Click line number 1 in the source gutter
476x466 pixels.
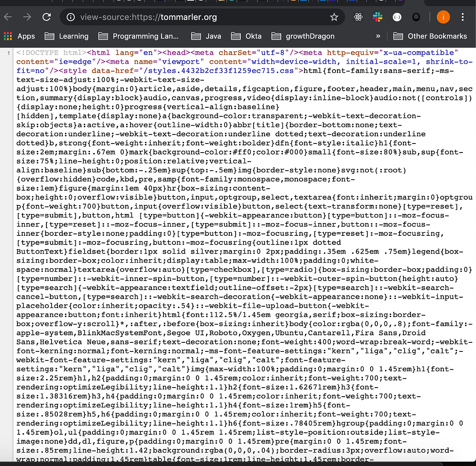point(8,52)
